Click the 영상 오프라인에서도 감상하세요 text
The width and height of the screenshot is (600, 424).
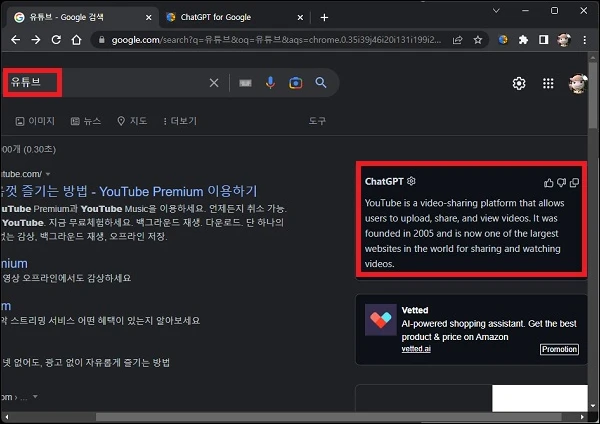tap(67, 278)
